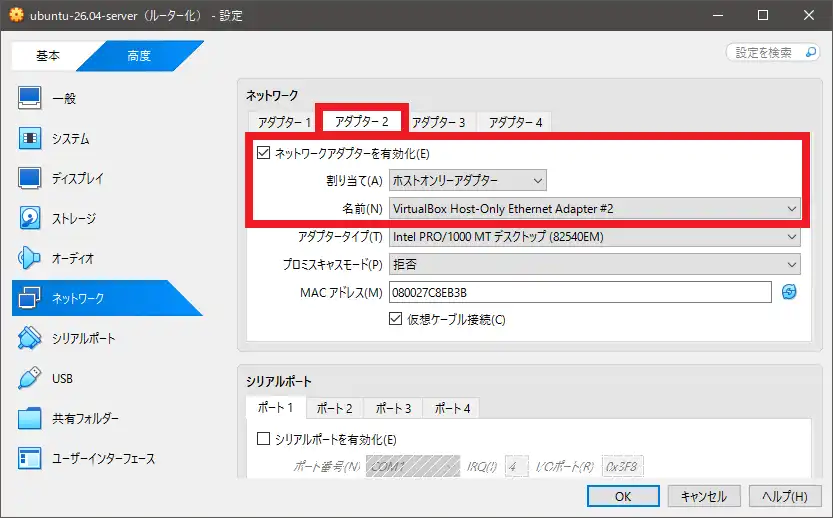Click the MAC アドレス input field
The image size is (833, 518).
click(580, 292)
